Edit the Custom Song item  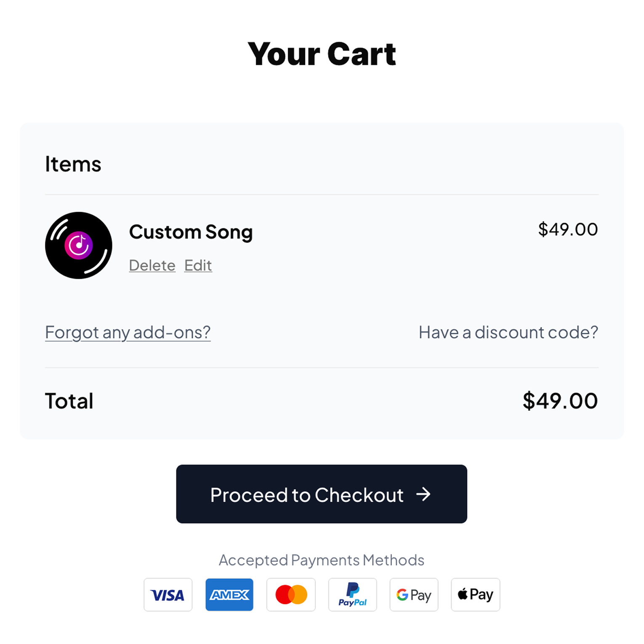click(198, 266)
